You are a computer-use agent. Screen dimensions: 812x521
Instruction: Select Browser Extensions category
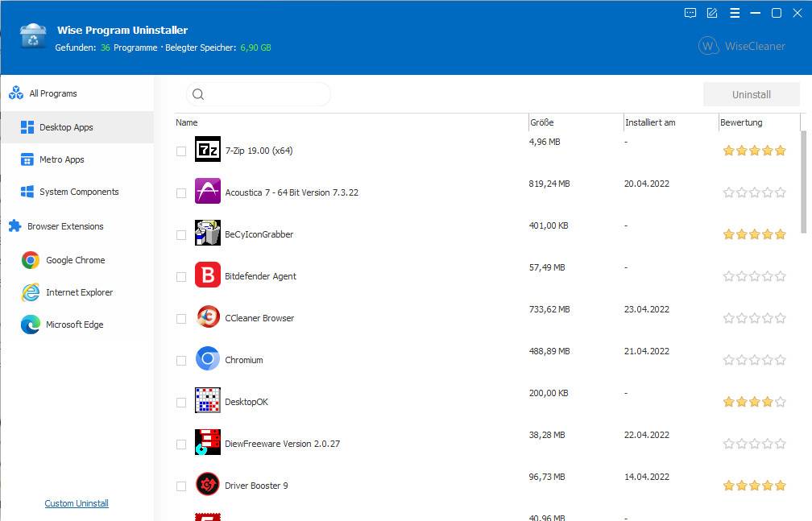click(x=77, y=226)
